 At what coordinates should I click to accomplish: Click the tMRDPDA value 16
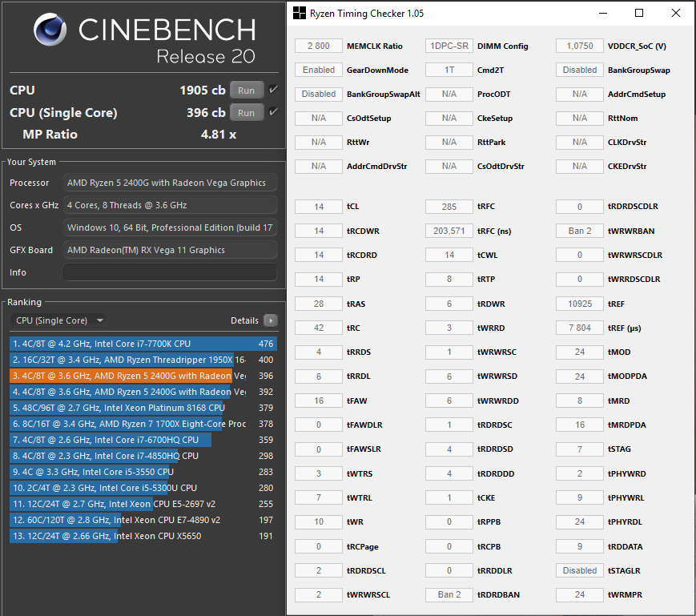[x=580, y=425]
